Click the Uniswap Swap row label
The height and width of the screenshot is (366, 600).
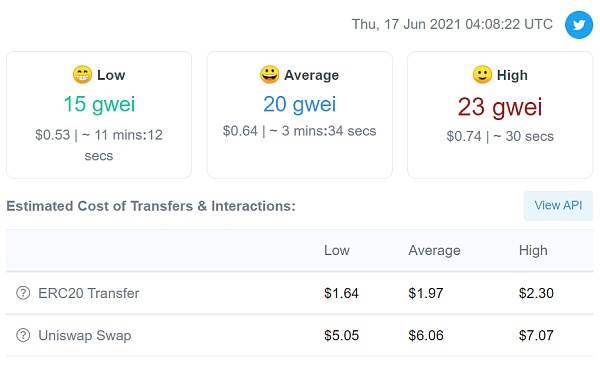coord(85,335)
